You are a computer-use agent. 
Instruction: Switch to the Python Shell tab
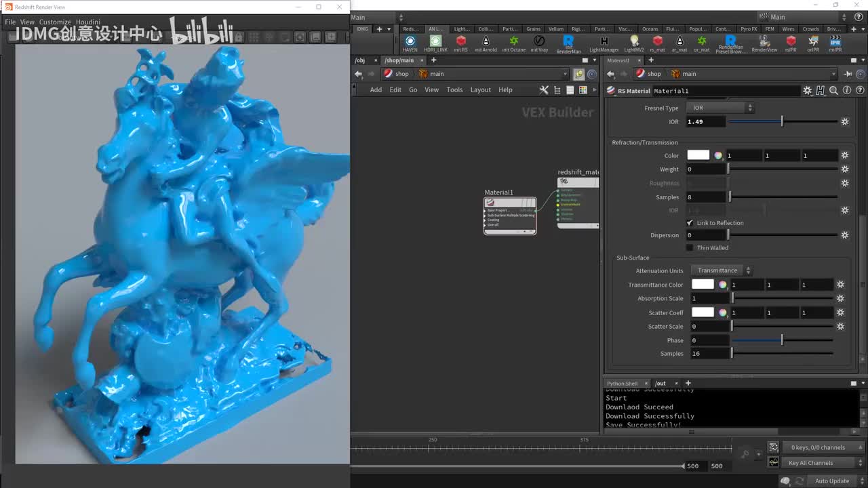tap(623, 384)
